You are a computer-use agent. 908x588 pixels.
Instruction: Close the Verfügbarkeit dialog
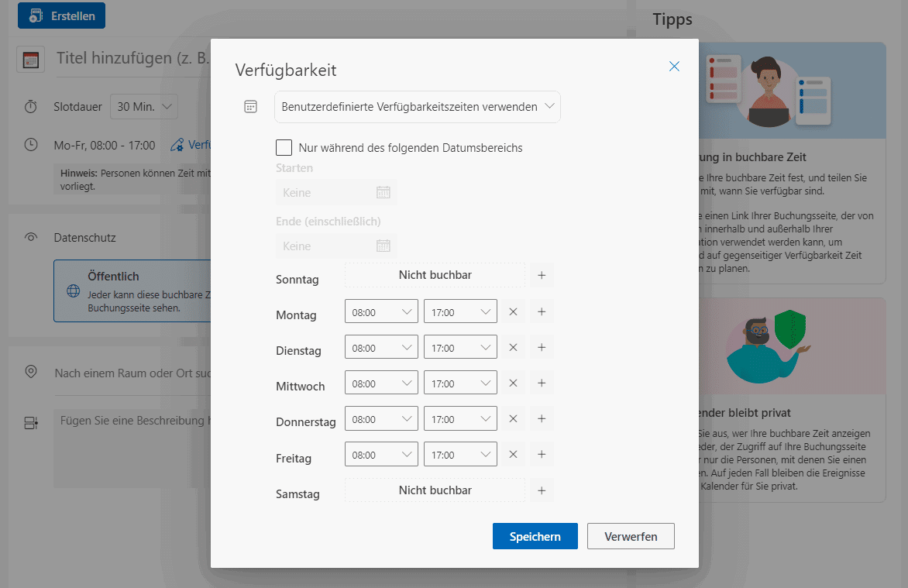click(x=674, y=67)
